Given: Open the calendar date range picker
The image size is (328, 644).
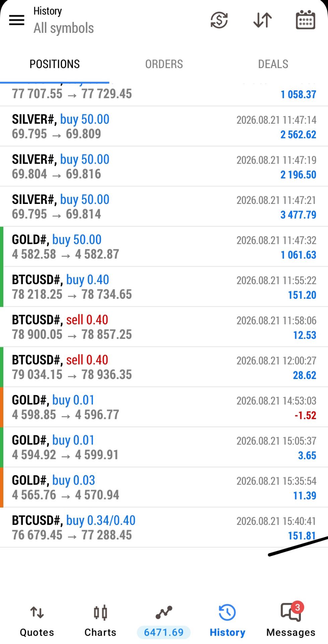Looking at the screenshot, I should coord(306,20).
